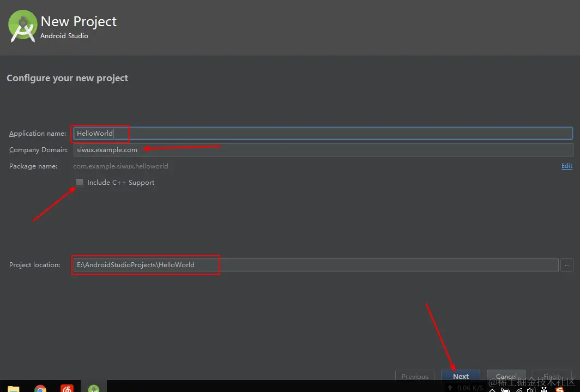Image resolution: width=580 pixels, height=392 pixels.
Task: Open Chrome from the taskbar
Action: point(40,388)
